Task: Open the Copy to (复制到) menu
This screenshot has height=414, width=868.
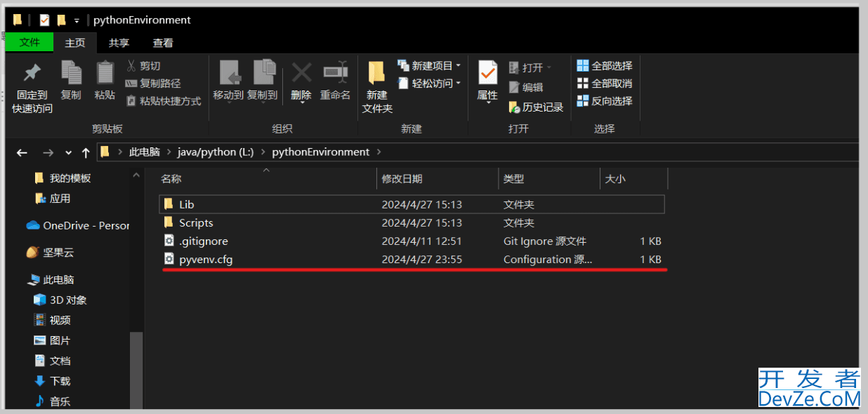Action: click(x=263, y=81)
